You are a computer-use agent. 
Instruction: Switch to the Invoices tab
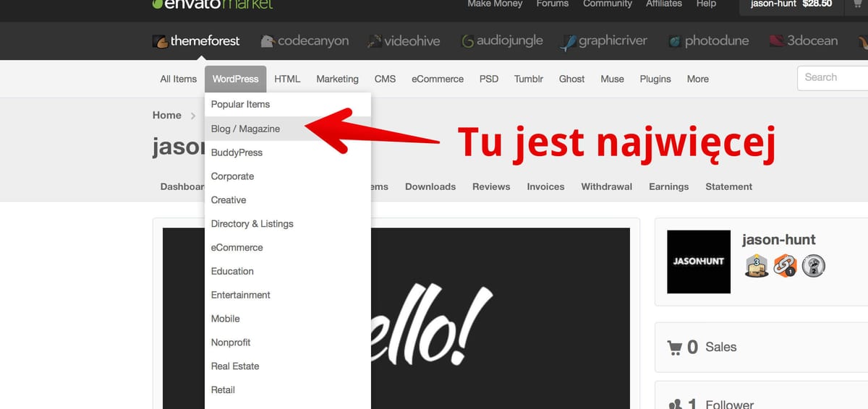click(545, 186)
